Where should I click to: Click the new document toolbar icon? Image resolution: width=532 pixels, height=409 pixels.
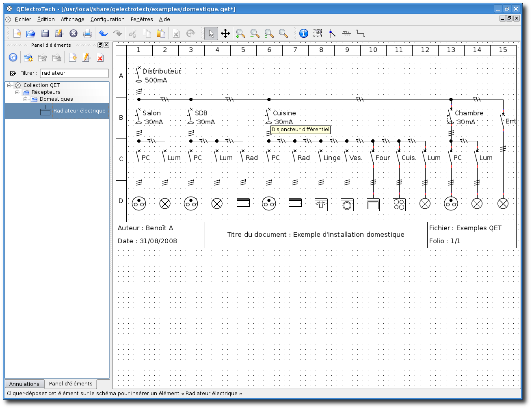(17, 33)
